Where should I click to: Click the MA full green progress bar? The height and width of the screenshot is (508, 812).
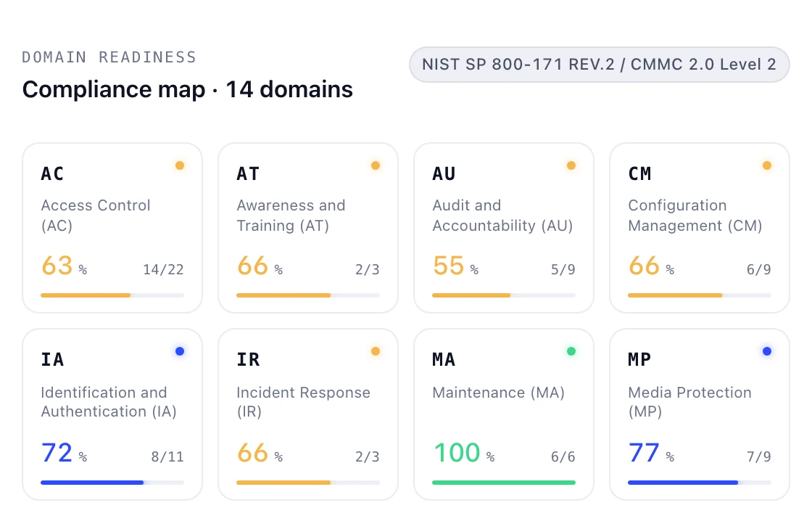pyautogui.click(x=504, y=483)
